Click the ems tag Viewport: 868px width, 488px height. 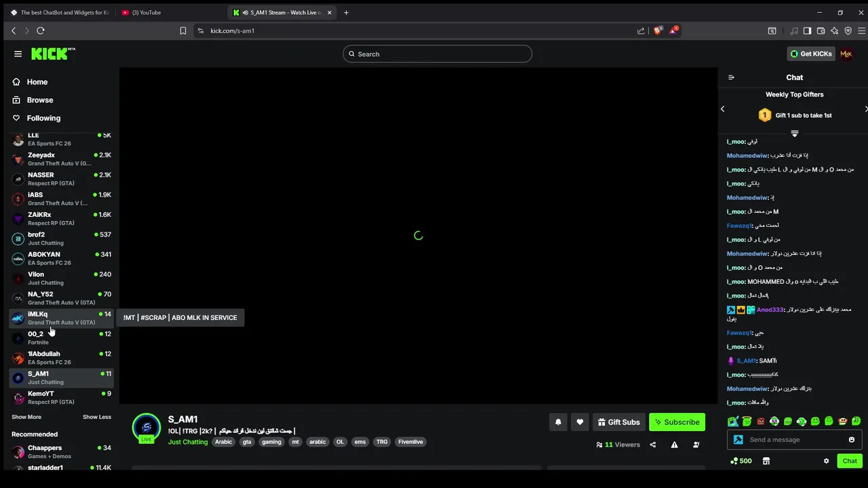pyautogui.click(x=360, y=442)
